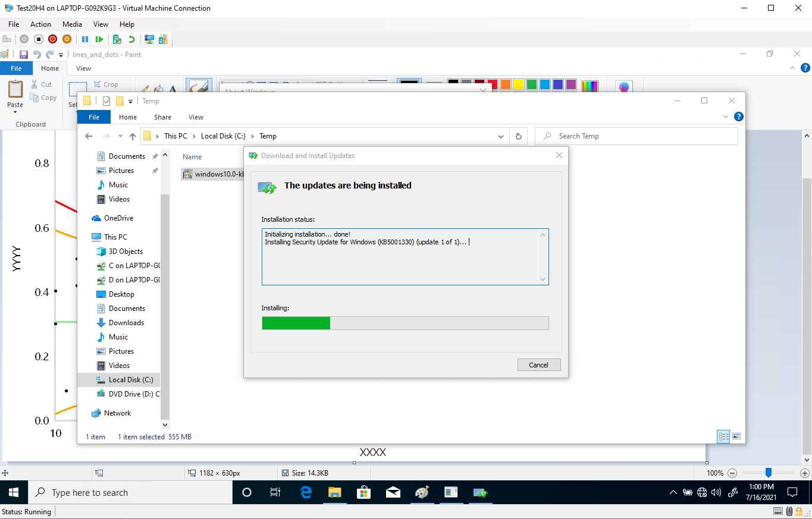Show hidden system tray icons
The image size is (812, 519).
click(673, 492)
